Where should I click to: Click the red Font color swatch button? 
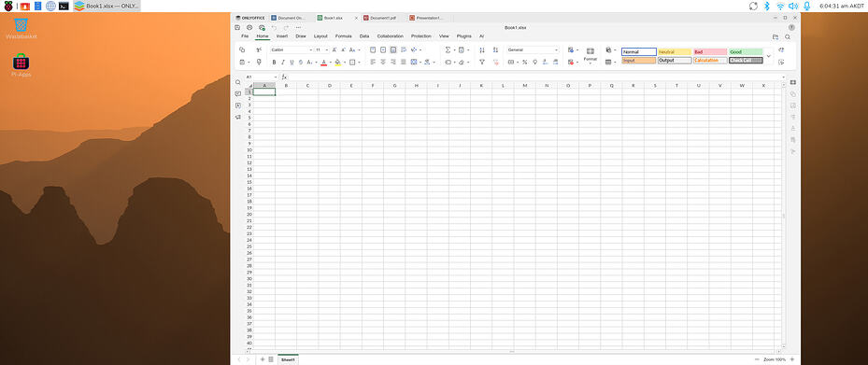pyautogui.click(x=324, y=62)
